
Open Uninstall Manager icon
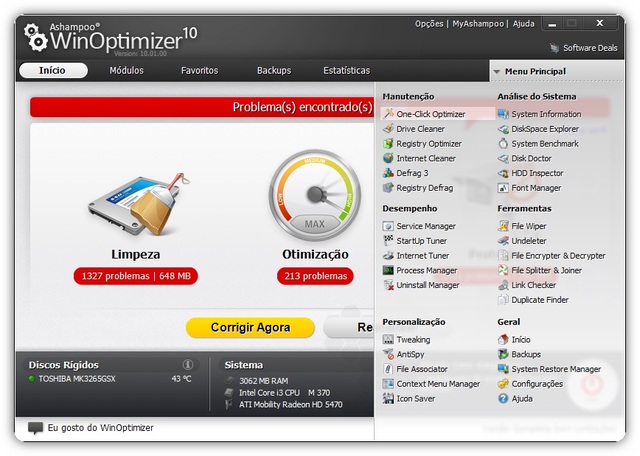tap(389, 285)
